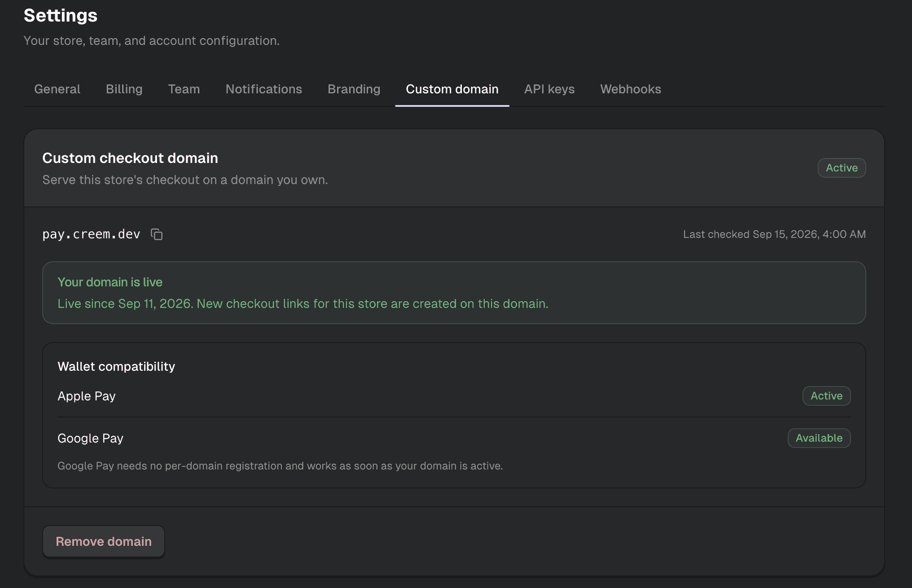Click the Apple Pay Active badge
Viewport: 912px width, 588px height.
click(x=826, y=396)
